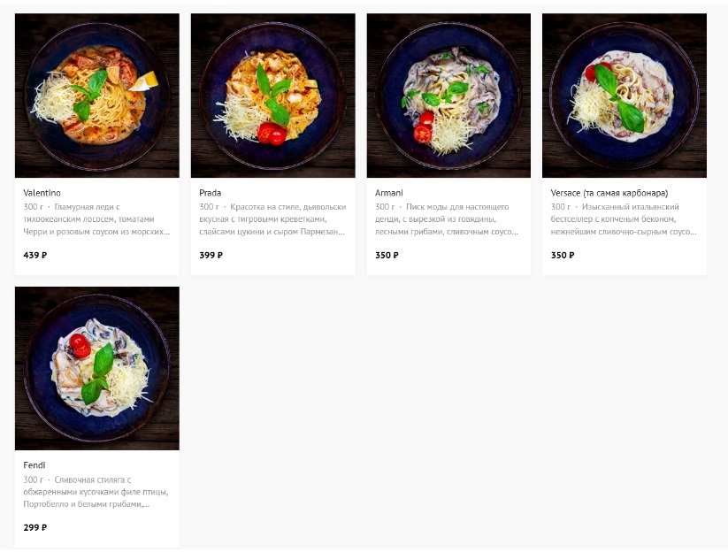Open the Versace carbonara photo
728x560 pixels.
coord(625,96)
